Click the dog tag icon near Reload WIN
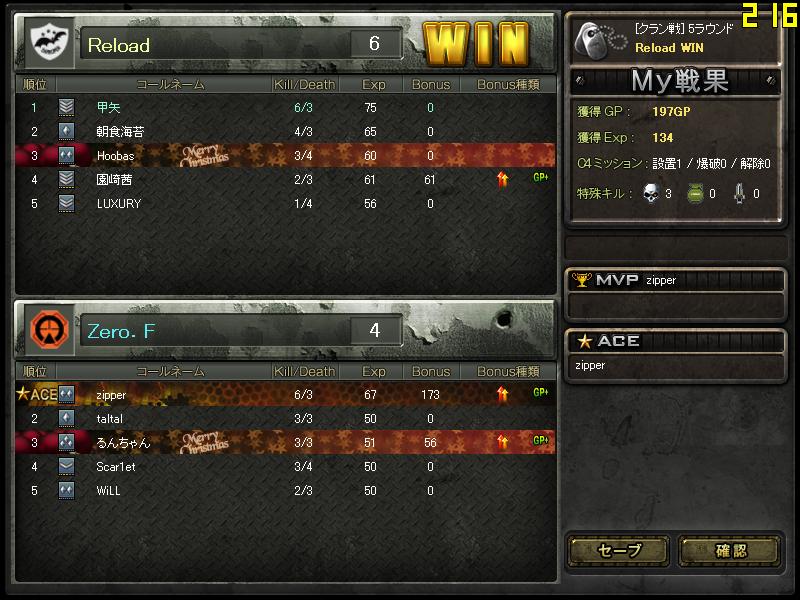The height and width of the screenshot is (600, 800). coord(600,40)
